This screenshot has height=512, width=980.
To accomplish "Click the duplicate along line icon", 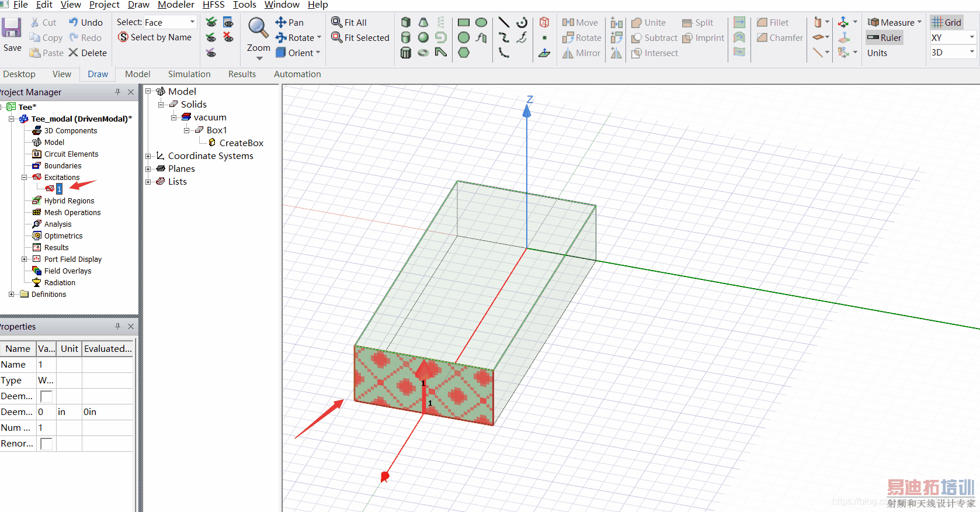I will point(616,22).
